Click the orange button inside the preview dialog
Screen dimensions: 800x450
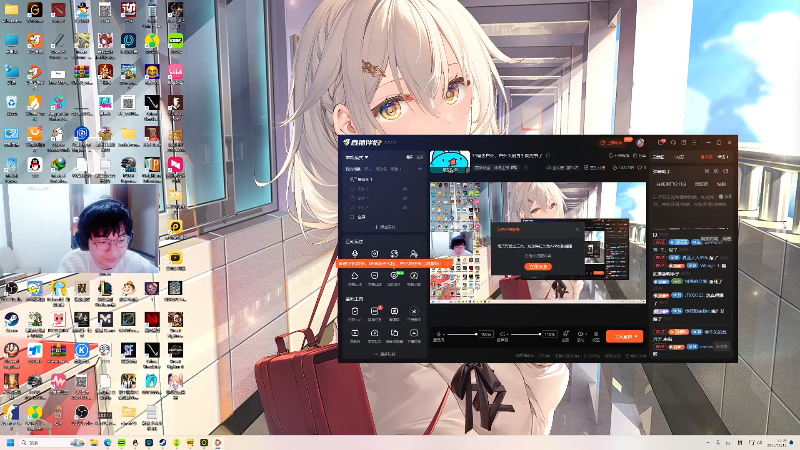pyautogui.click(x=538, y=267)
